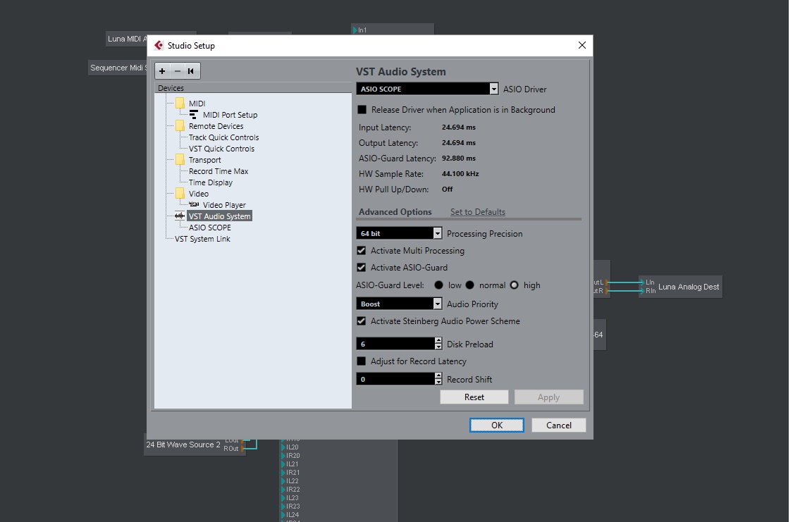Click the MIDI folder icon
Viewport: 812px width, 522px height.
coord(180,103)
